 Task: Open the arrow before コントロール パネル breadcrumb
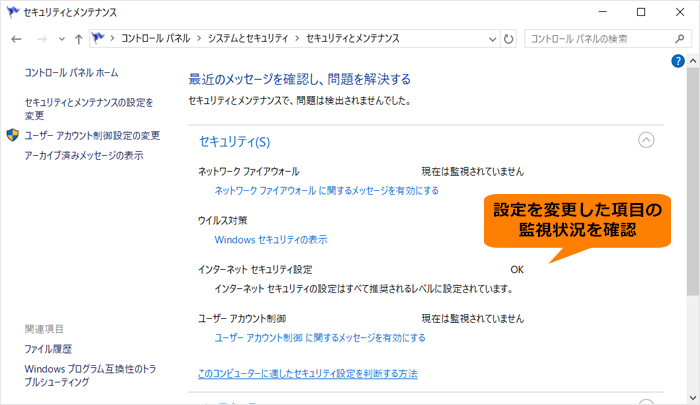click(x=112, y=38)
